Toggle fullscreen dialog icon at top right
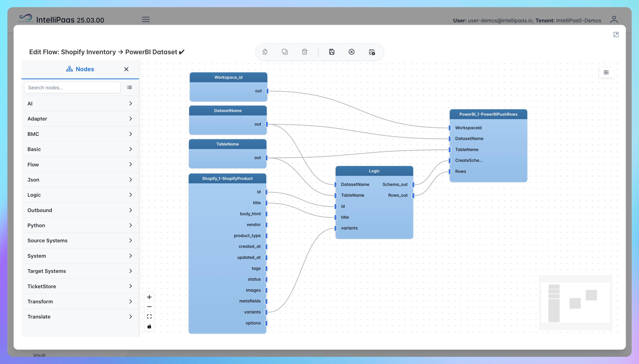This screenshot has height=364, width=639. pos(616,35)
